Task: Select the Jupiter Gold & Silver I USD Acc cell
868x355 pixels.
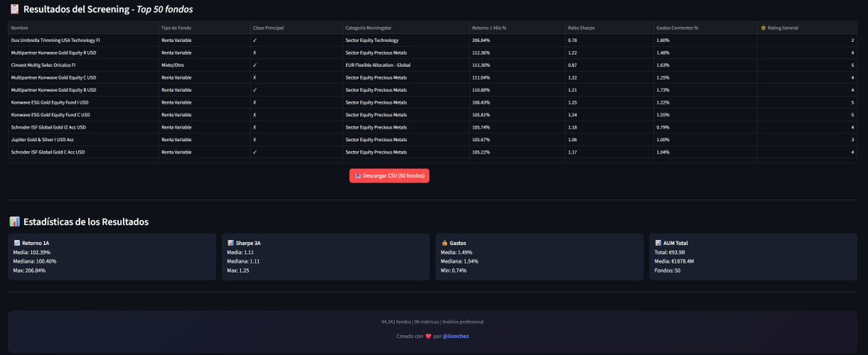Action: click(83, 140)
